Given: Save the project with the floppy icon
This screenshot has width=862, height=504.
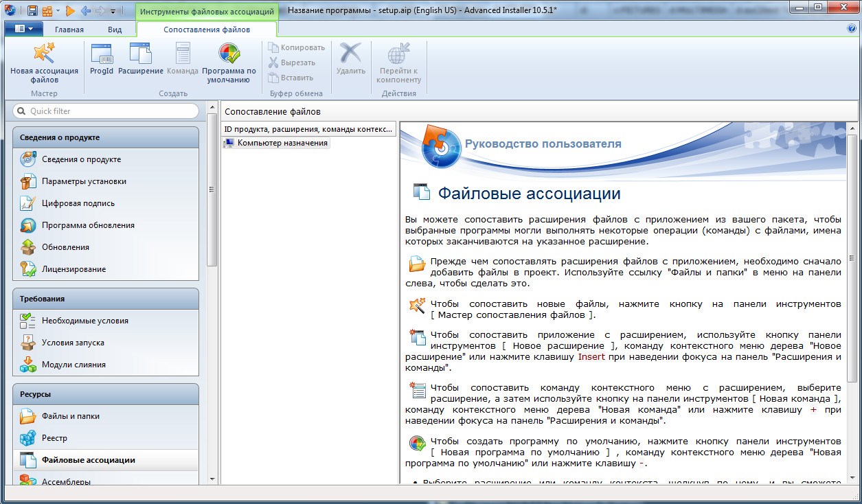Looking at the screenshot, I should point(33,10).
